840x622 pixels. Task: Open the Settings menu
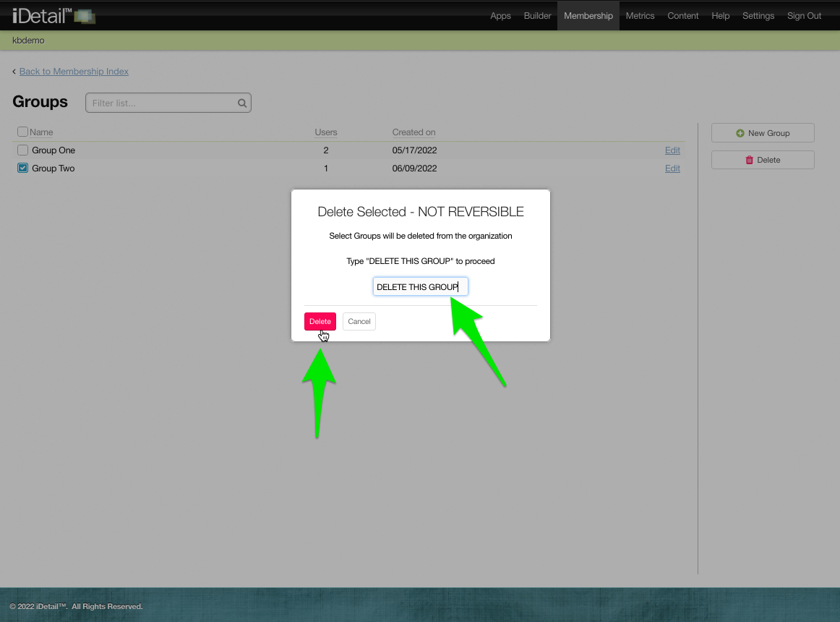pos(758,16)
